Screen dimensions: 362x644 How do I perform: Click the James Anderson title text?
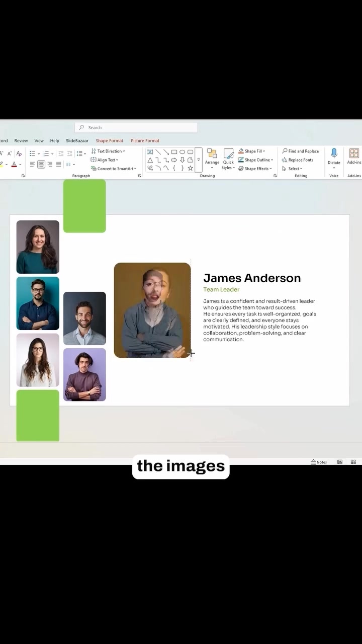click(252, 278)
